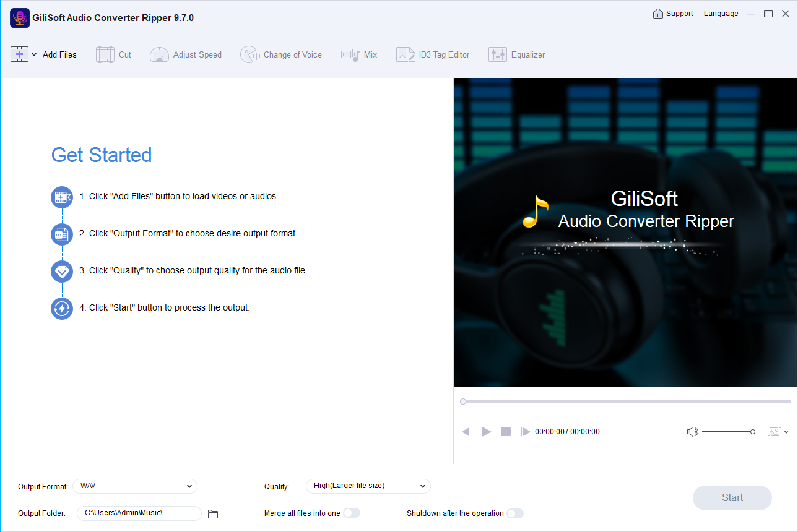Toggle Merge all files into one
The width and height of the screenshot is (798, 532).
click(352, 513)
